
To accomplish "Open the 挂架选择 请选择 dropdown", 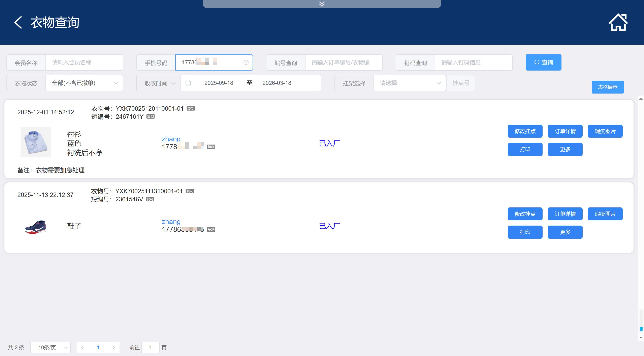I will pos(410,83).
